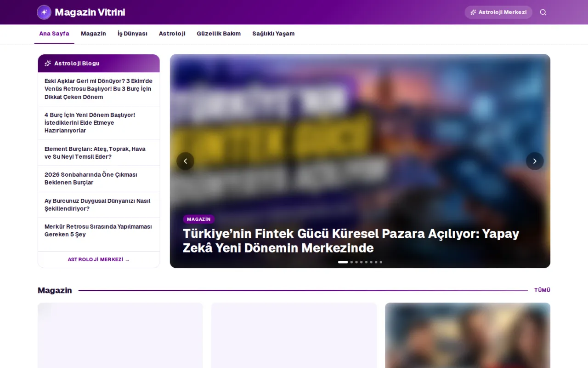The width and height of the screenshot is (588, 368).
Task: Open the Güzellik Bakım navigation tab
Action: pyautogui.click(x=219, y=34)
